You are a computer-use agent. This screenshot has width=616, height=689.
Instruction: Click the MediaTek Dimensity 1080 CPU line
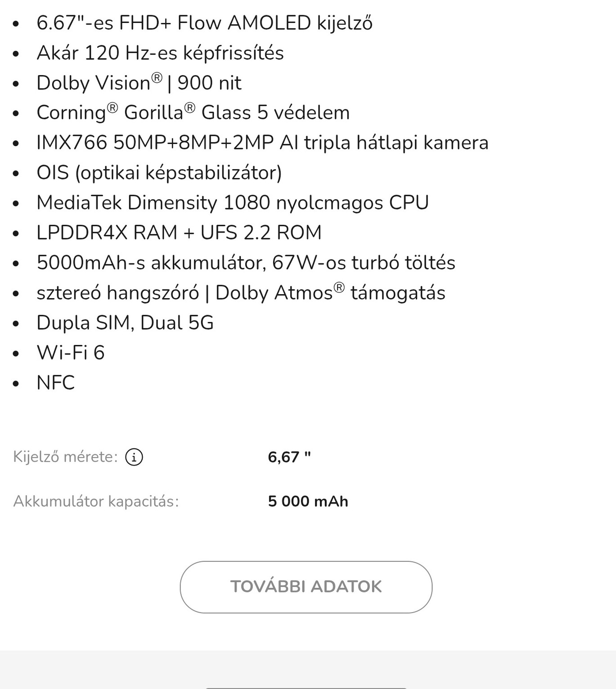[233, 202]
